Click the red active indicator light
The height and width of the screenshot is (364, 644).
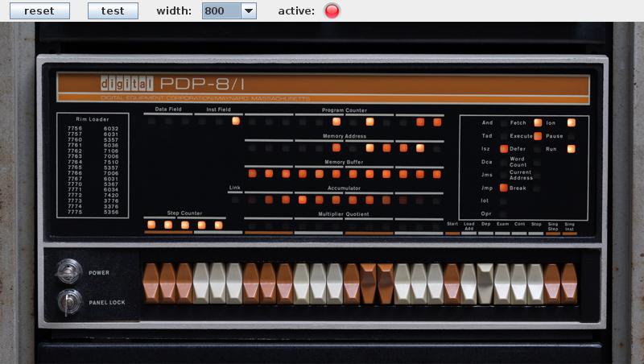coord(332,10)
